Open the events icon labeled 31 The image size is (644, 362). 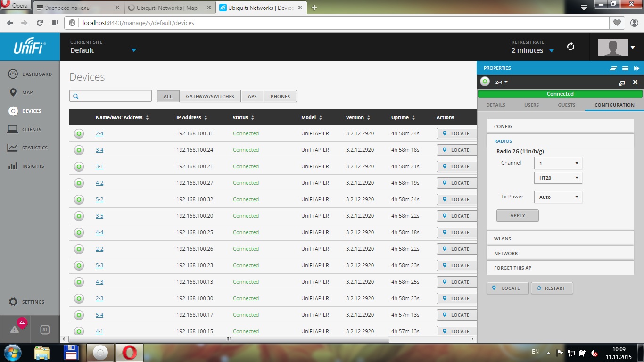[x=45, y=330]
